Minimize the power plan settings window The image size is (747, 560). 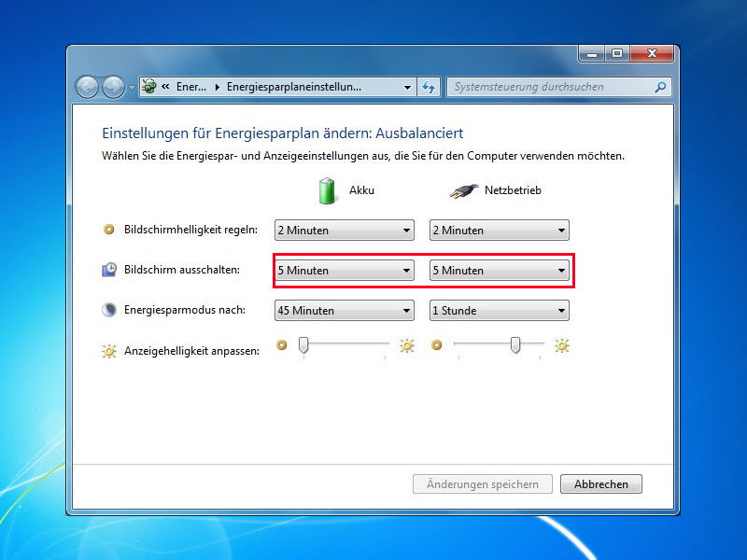592,54
